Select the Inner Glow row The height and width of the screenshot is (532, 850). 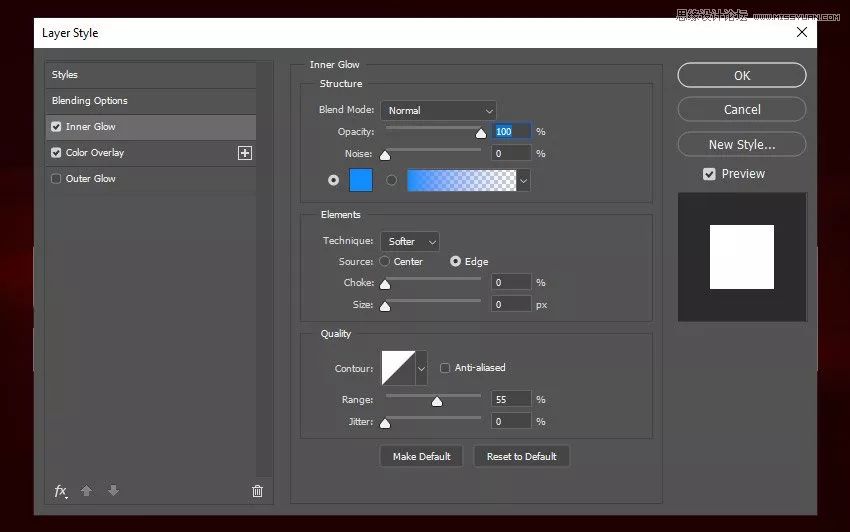151,127
